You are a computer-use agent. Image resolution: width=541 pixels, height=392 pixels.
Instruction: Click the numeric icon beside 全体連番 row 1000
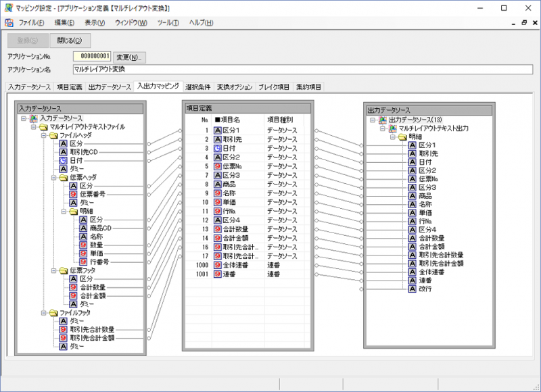(217, 265)
